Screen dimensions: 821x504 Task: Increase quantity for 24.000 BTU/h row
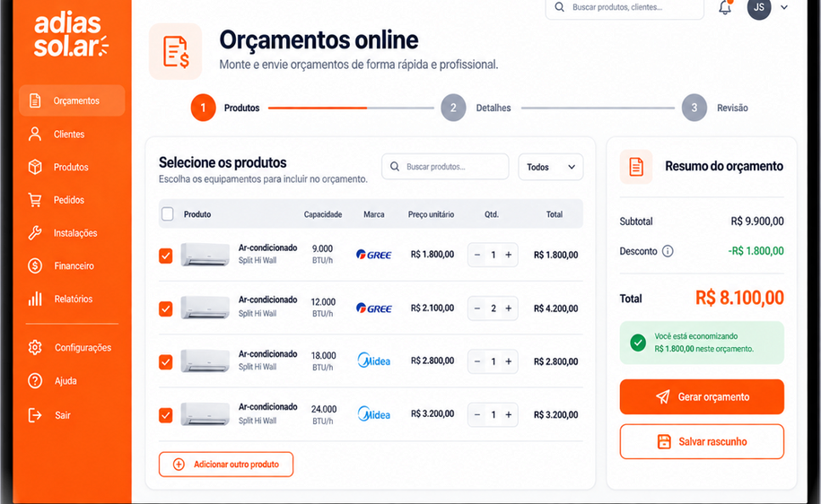509,414
